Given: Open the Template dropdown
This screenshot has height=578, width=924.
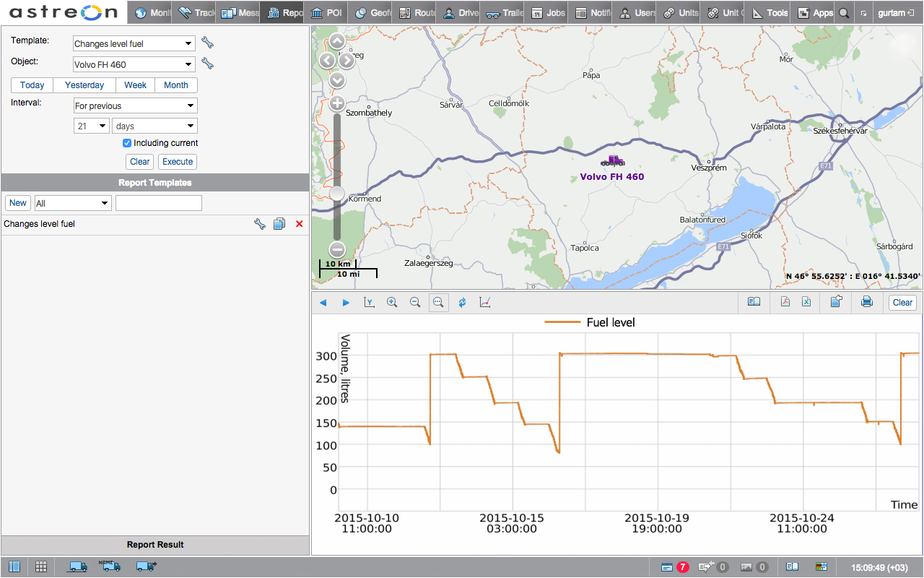Looking at the screenshot, I should tap(134, 43).
